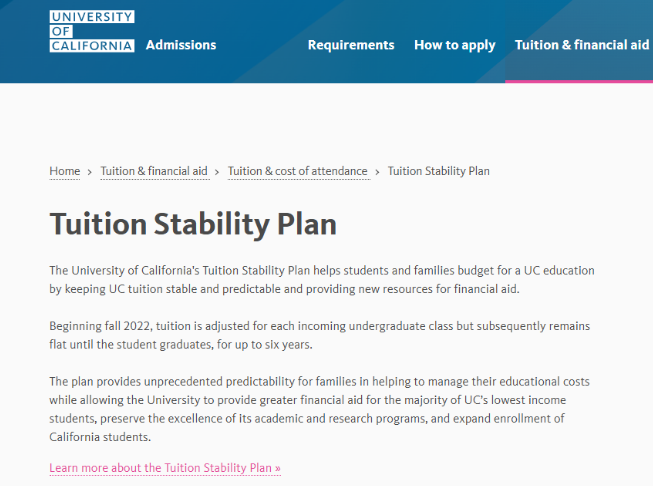This screenshot has width=653, height=486.
Task: Select 'Tuition & financial aid' in the top navigation
Action: 581,45
